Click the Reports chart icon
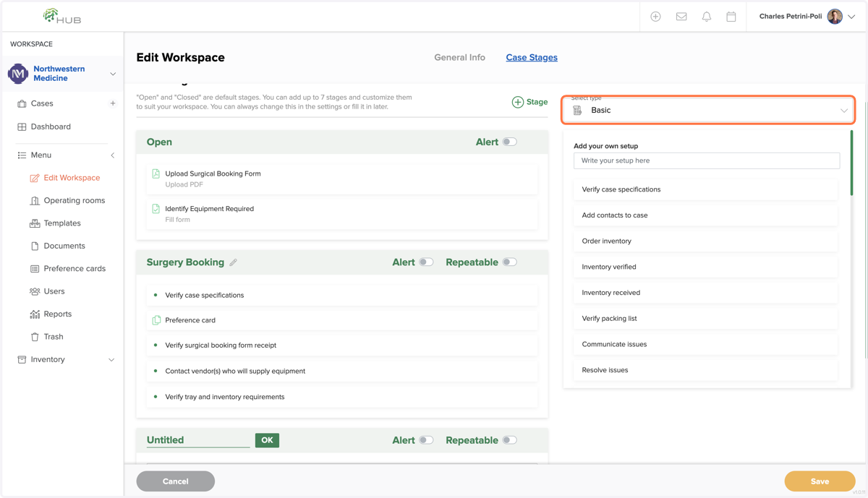 [35, 314]
